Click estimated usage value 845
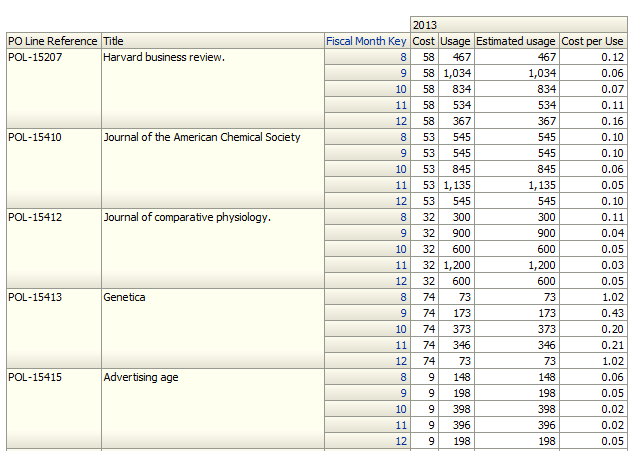This screenshot has height=451, width=629. tap(517, 169)
